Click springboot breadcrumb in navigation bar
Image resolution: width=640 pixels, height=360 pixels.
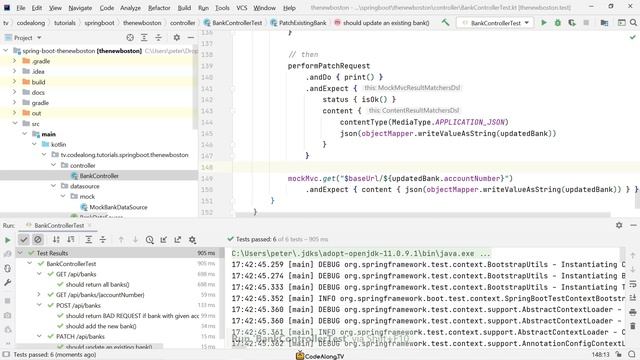pos(99,23)
